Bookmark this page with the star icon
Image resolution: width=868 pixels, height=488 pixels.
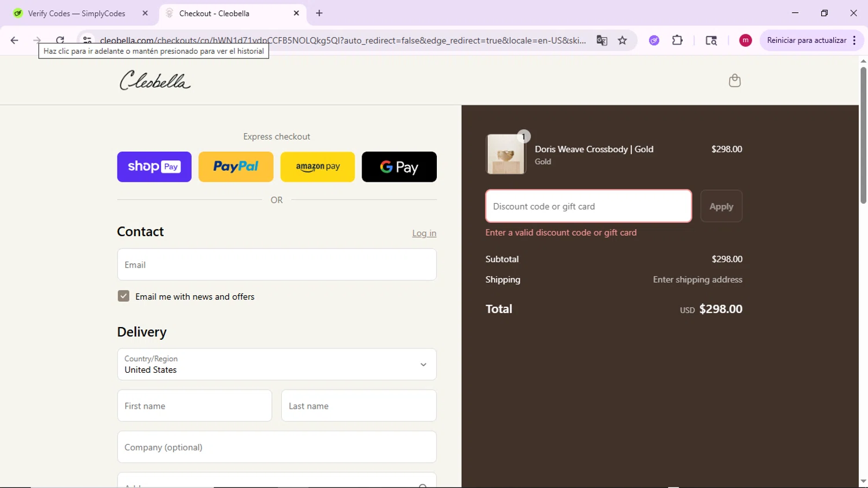[x=623, y=40]
